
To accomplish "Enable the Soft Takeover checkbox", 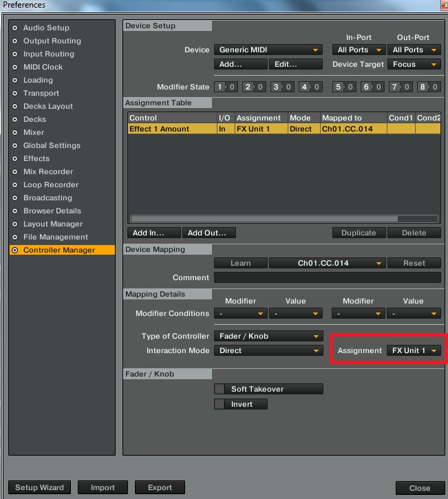I will (x=220, y=389).
